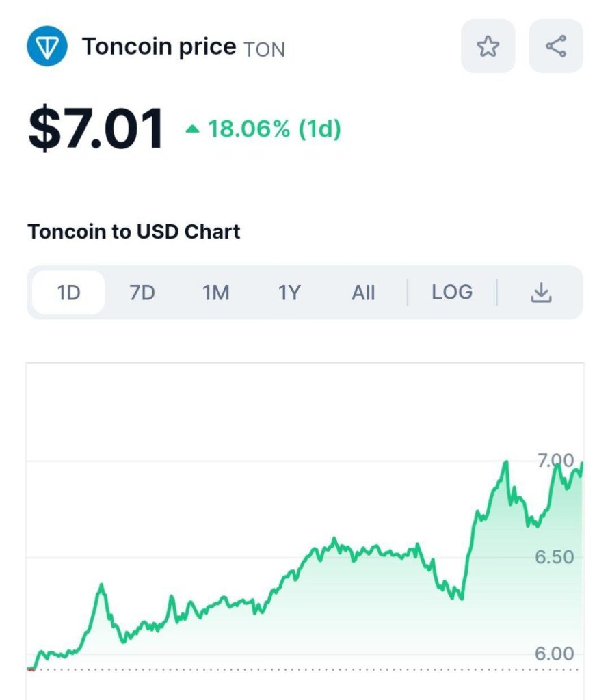Select the 1D timeframe tab

69,293
